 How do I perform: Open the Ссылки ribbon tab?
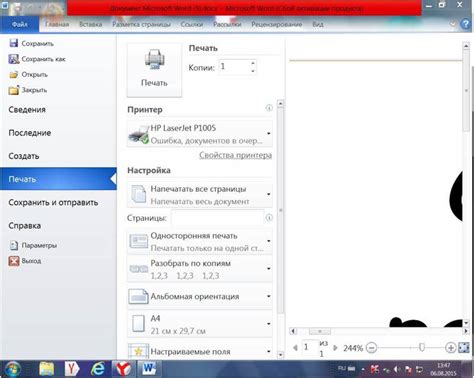pyautogui.click(x=192, y=24)
